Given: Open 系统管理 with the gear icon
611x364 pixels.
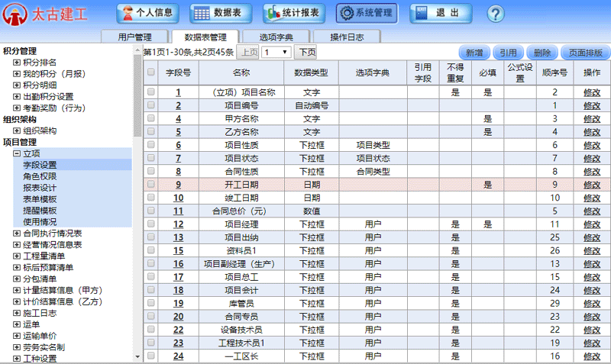Looking at the screenshot, I should coord(367,13).
